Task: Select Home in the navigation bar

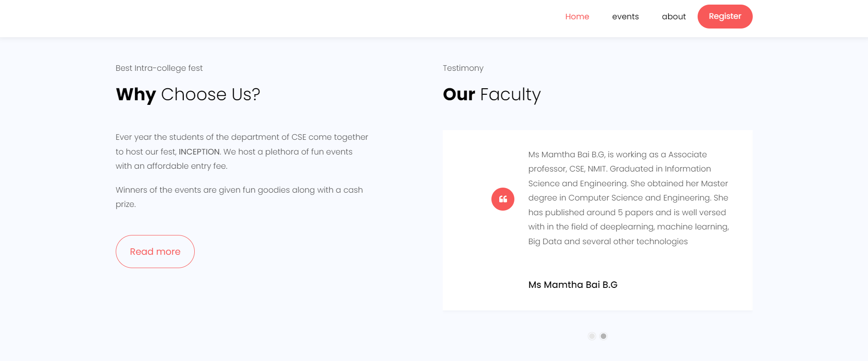Action: coord(577,17)
